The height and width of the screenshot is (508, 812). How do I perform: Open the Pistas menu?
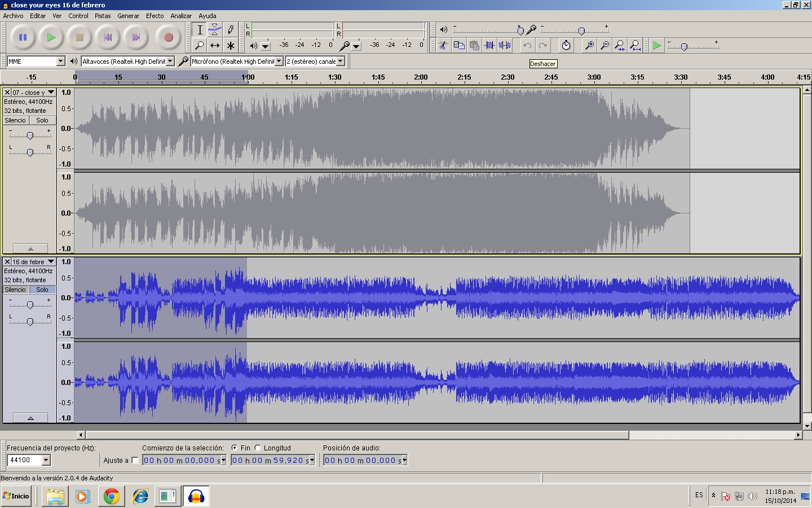point(103,16)
